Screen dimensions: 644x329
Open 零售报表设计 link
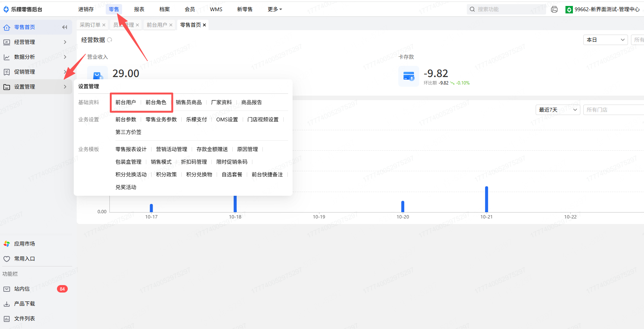[x=131, y=149]
